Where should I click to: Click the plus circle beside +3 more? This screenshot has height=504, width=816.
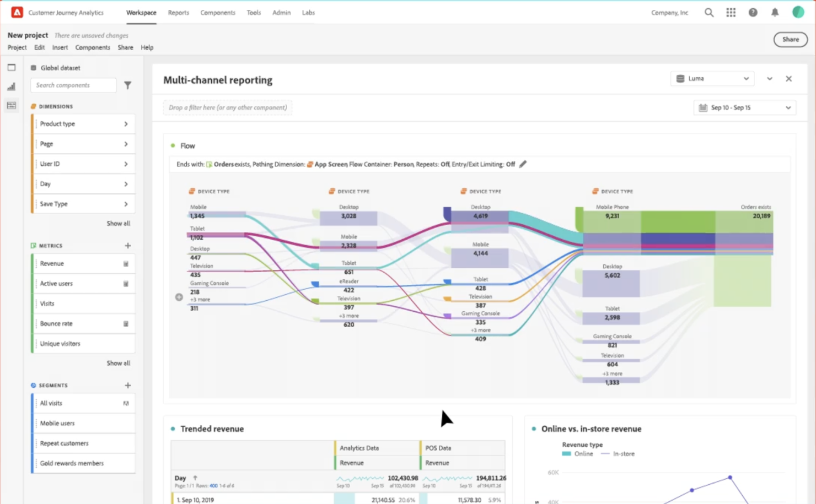pyautogui.click(x=179, y=297)
